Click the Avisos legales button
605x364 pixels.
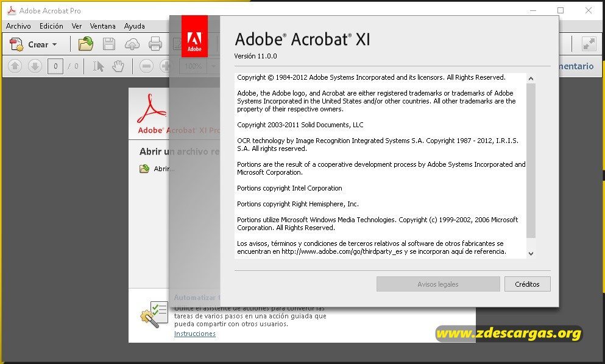click(438, 284)
